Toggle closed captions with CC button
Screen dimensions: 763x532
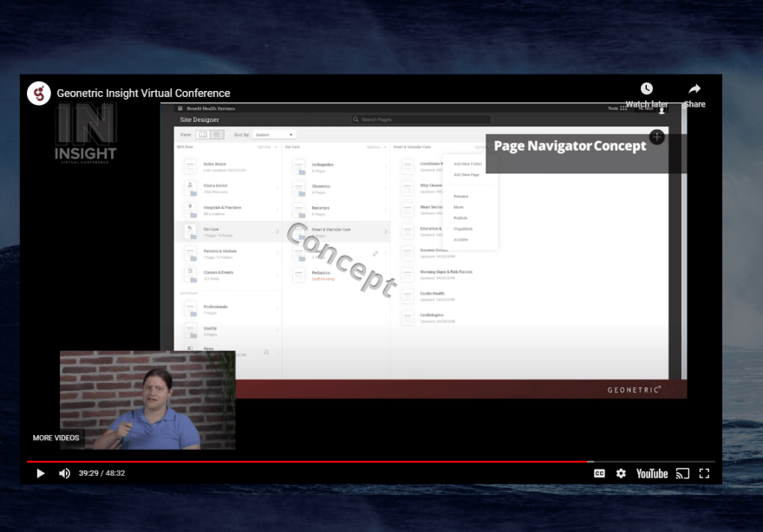[x=599, y=473]
